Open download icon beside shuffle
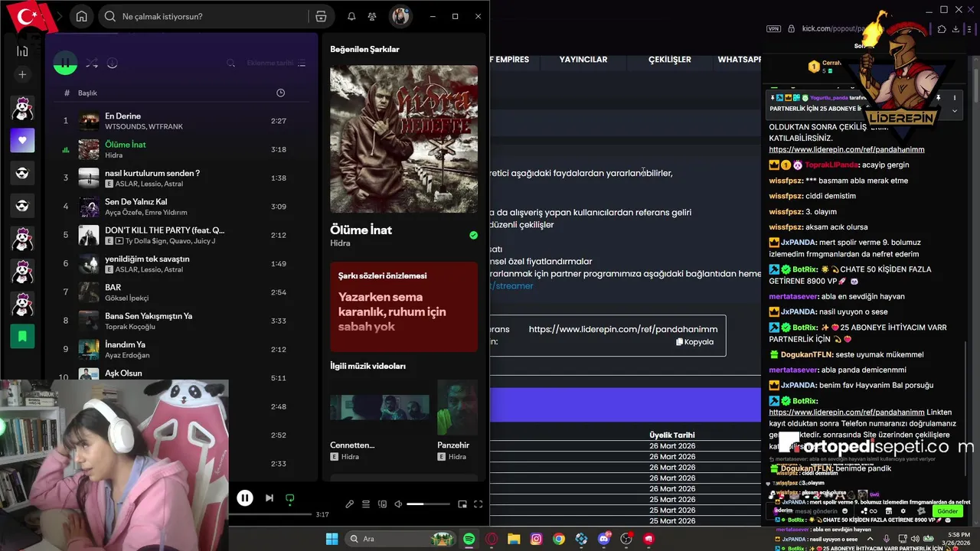Screen dimensions: 980x551 point(113,64)
